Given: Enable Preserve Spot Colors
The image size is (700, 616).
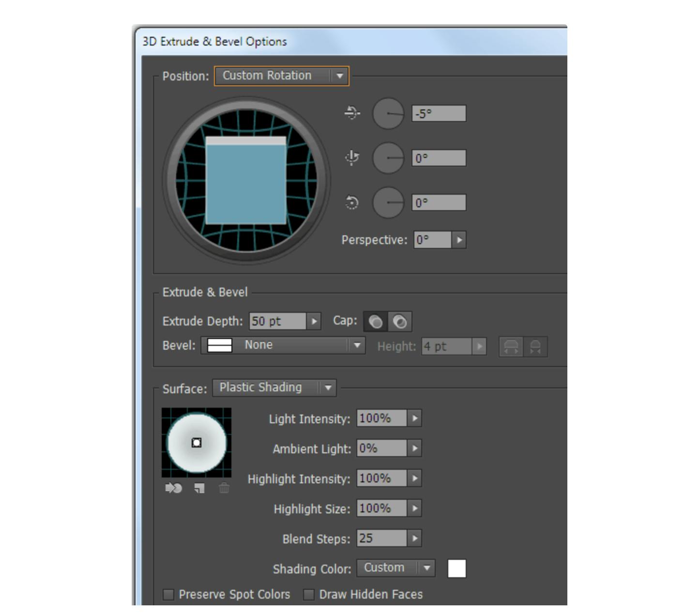Looking at the screenshot, I should pyautogui.click(x=168, y=594).
